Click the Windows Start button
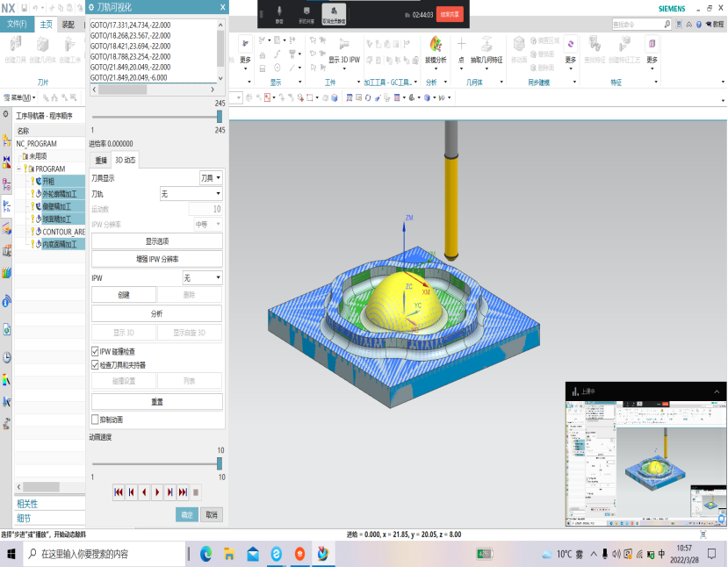 pos(11,554)
